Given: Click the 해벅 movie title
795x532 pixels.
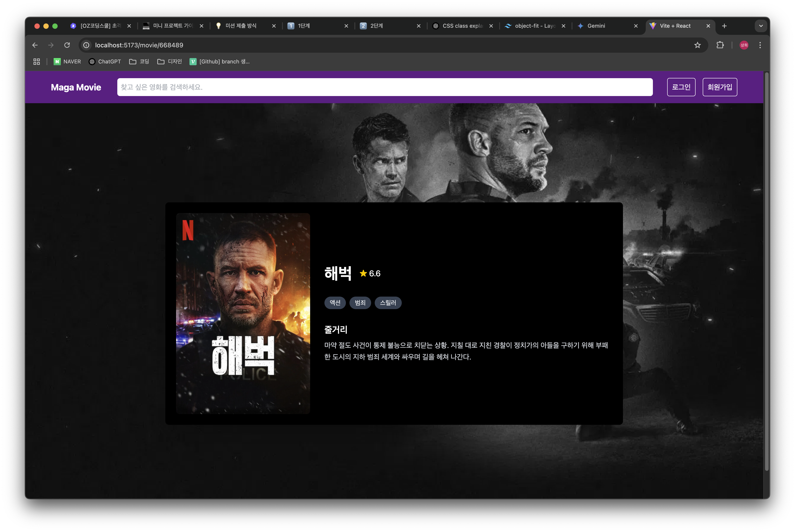Looking at the screenshot, I should pyautogui.click(x=338, y=273).
